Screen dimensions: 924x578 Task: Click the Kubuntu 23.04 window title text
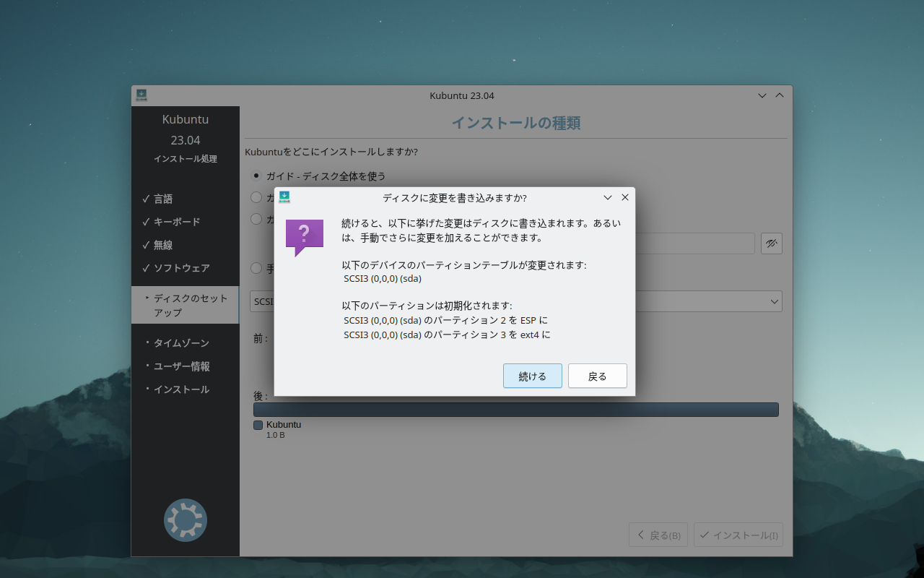(x=462, y=95)
